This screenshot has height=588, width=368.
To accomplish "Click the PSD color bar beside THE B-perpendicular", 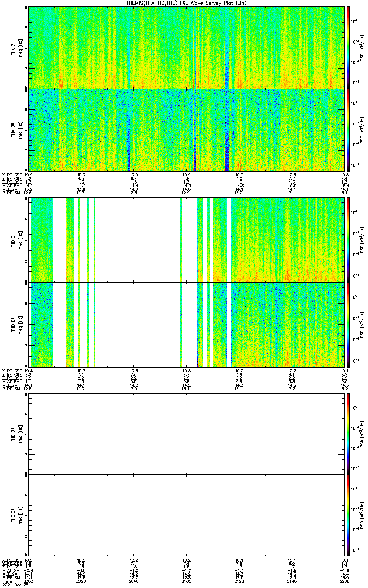I will (x=348, y=433).
